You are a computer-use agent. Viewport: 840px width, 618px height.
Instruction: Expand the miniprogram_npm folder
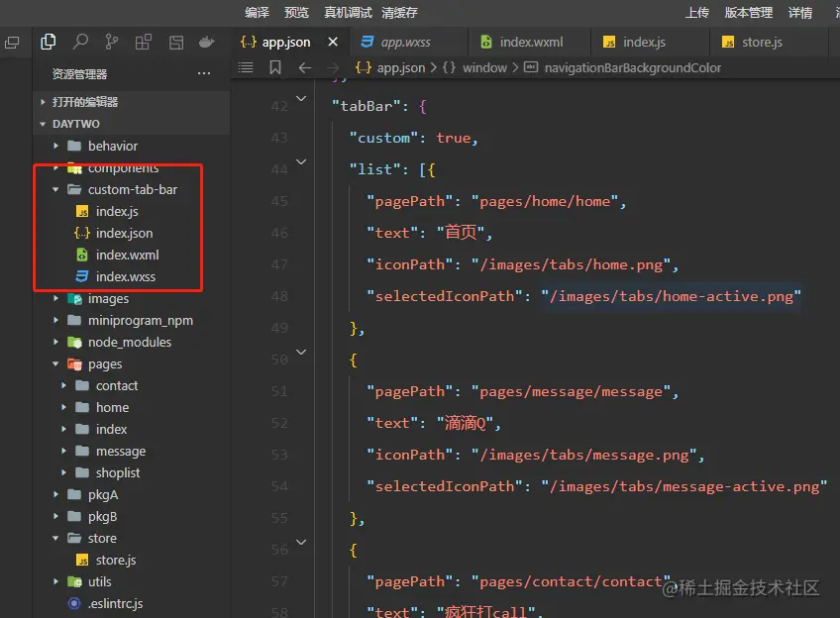131,320
